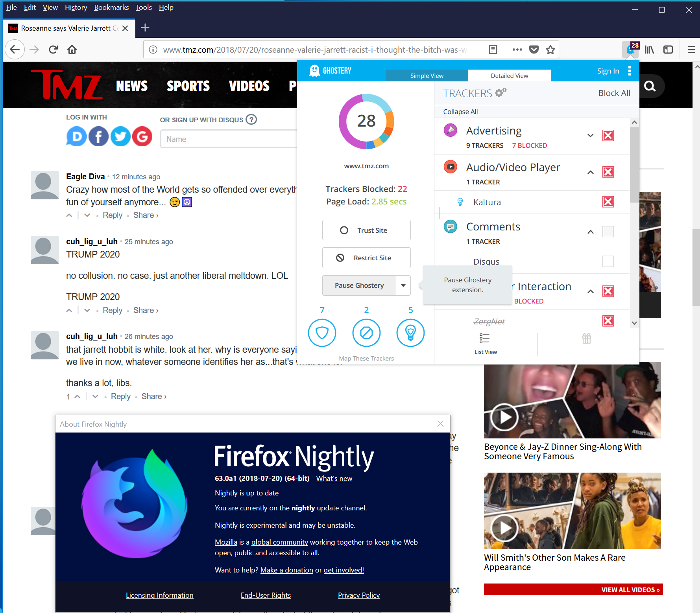Log in with Facebook icon
Screen dimensions: 700x613
coord(98,136)
